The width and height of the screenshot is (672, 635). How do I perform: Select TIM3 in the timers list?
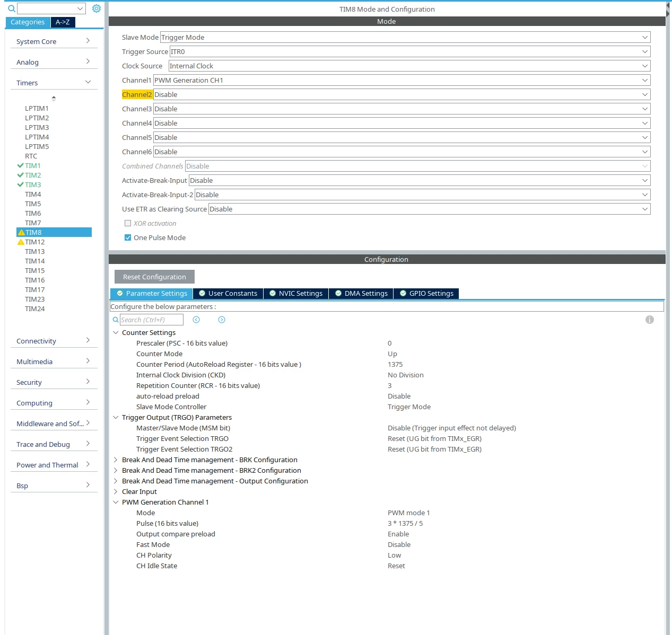click(x=33, y=184)
